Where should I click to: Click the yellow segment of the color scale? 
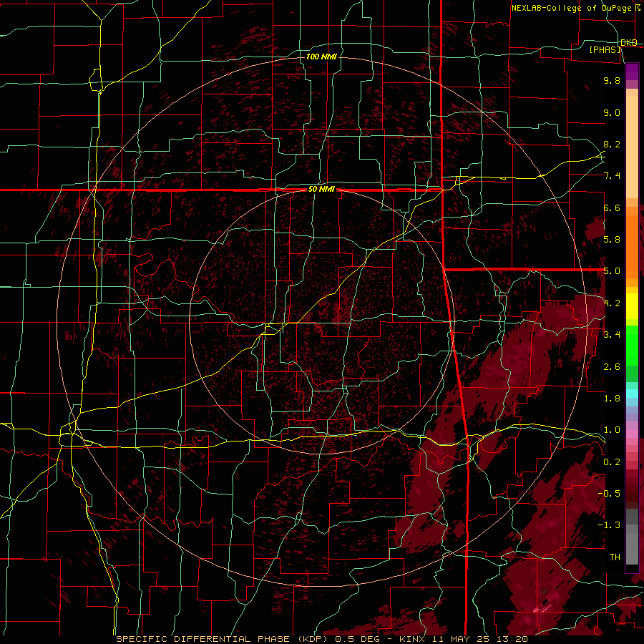pyautogui.click(x=632, y=306)
